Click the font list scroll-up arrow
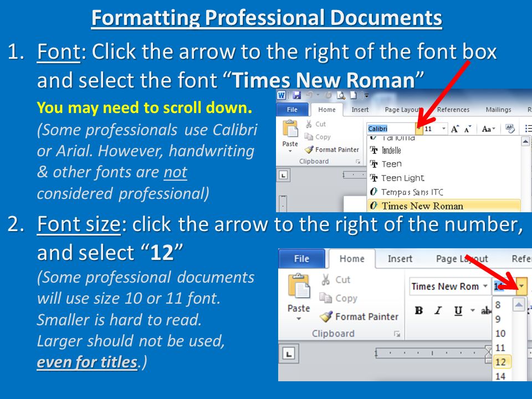 coord(525,141)
